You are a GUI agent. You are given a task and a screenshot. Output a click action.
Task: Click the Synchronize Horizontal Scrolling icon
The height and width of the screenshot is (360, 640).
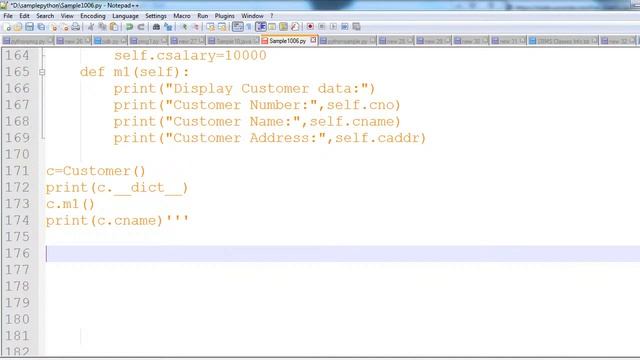click(x=222, y=27)
